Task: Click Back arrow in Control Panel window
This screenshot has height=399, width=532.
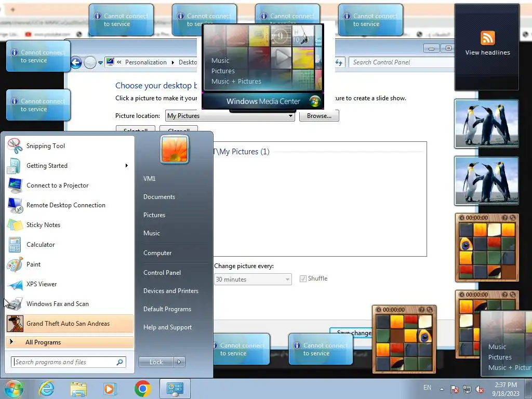Action: (x=76, y=62)
